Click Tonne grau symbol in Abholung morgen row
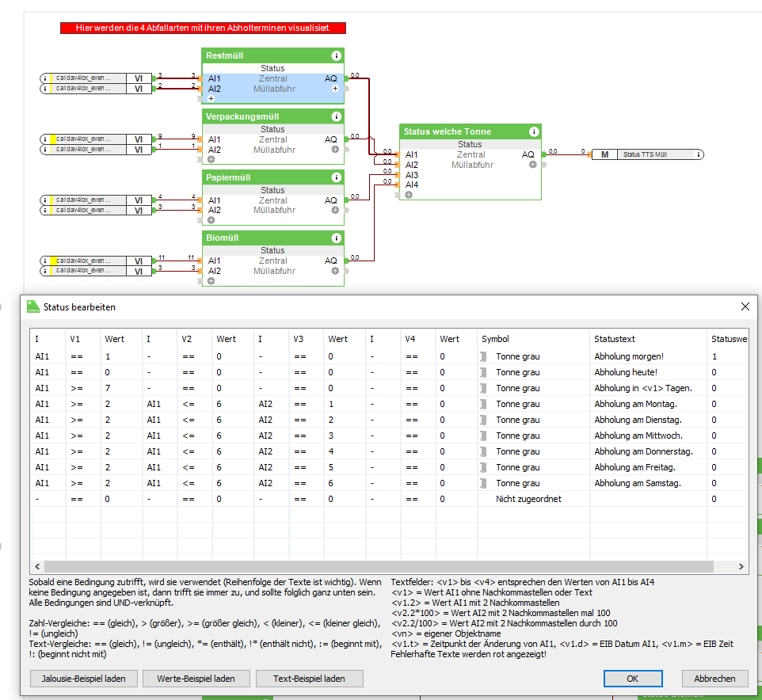This screenshot has height=700, width=762. click(483, 356)
